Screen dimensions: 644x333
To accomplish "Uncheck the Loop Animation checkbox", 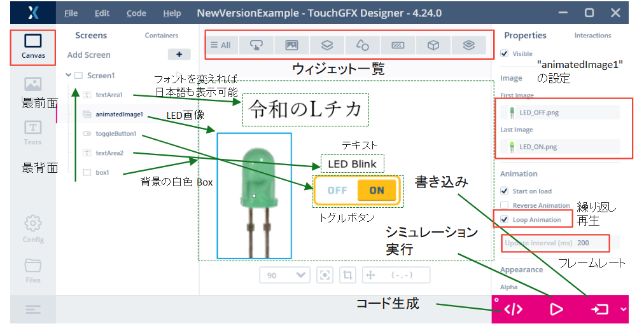I will pos(505,220).
